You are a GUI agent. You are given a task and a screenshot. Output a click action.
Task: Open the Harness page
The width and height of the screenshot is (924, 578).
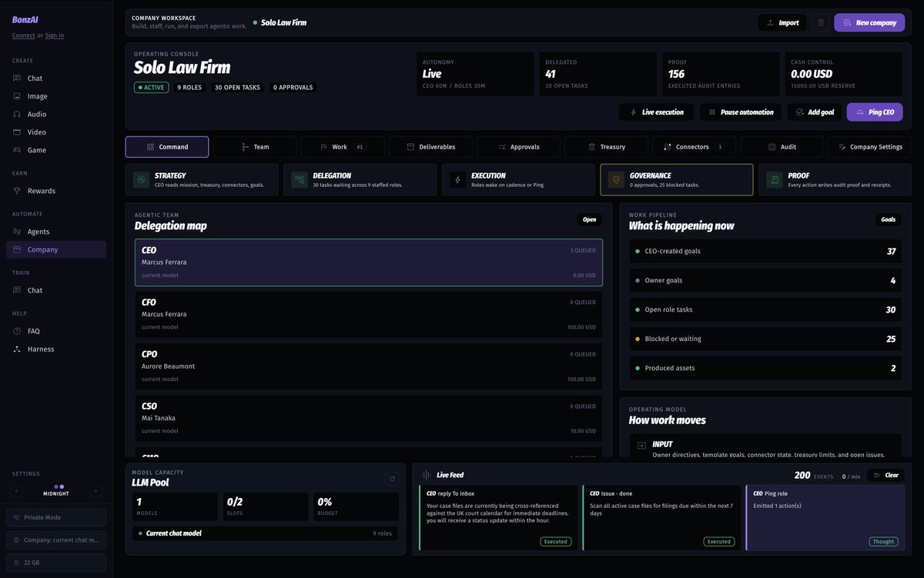click(x=56, y=349)
